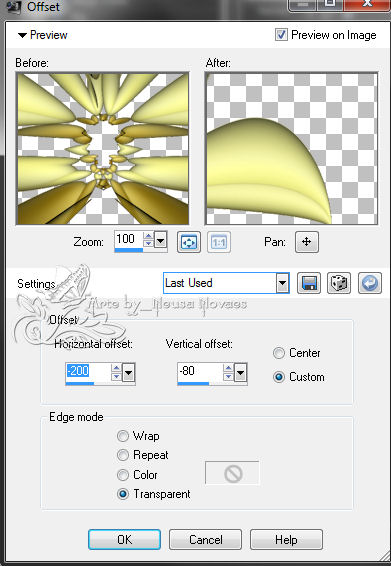The image size is (391, 566).
Task: Collapse the Preview section triangle
Action: 22,35
